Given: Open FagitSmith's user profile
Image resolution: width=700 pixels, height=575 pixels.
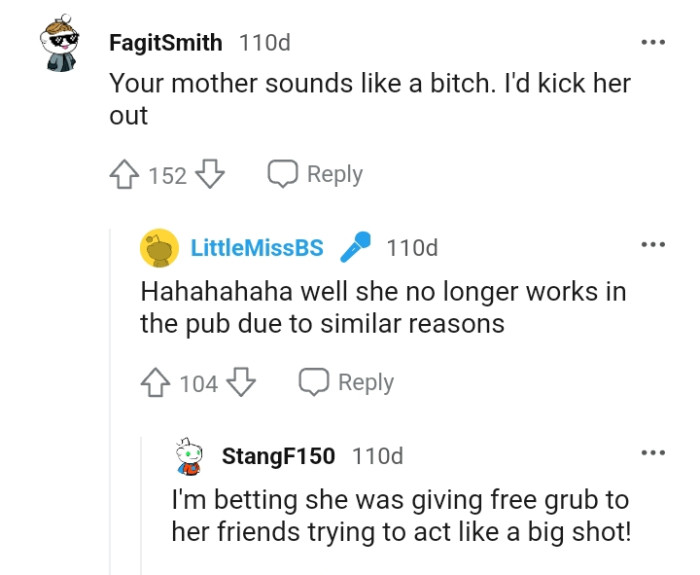Looking at the screenshot, I should point(165,43).
